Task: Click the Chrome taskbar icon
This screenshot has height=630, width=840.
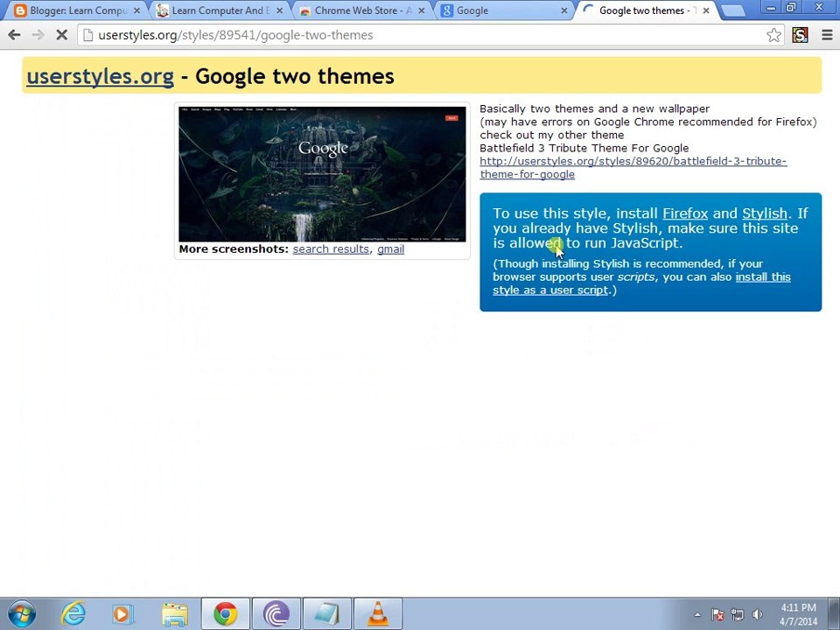Action: (x=226, y=614)
